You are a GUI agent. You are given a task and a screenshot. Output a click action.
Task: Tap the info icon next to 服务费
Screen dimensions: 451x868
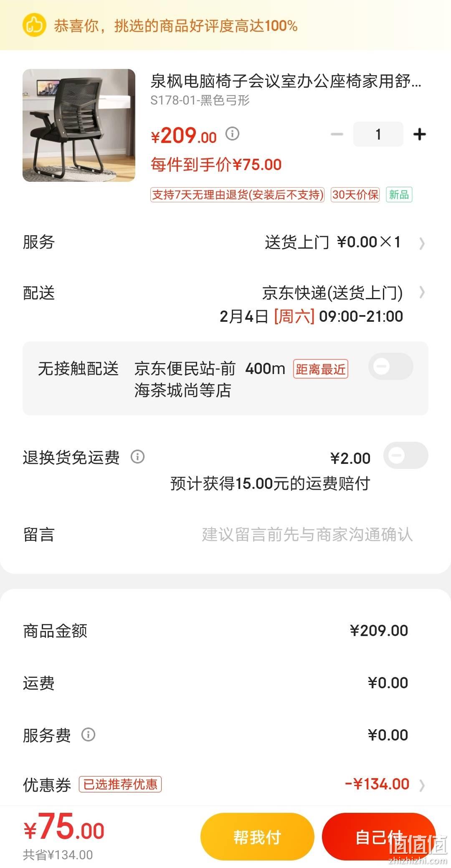coord(88,734)
